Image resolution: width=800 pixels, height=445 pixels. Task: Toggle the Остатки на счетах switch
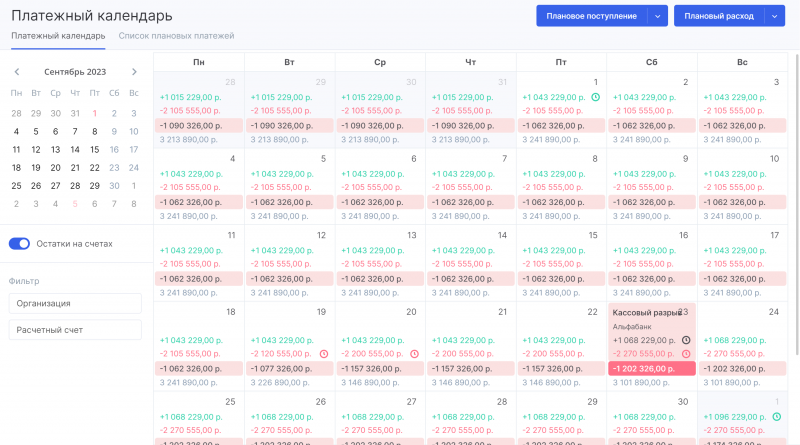(19, 244)
